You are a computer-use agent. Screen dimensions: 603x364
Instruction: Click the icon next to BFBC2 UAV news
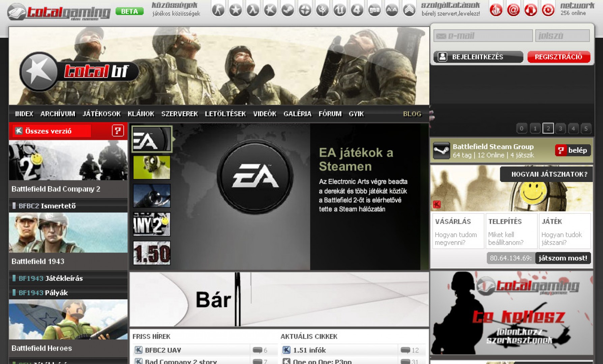point(138,350)
